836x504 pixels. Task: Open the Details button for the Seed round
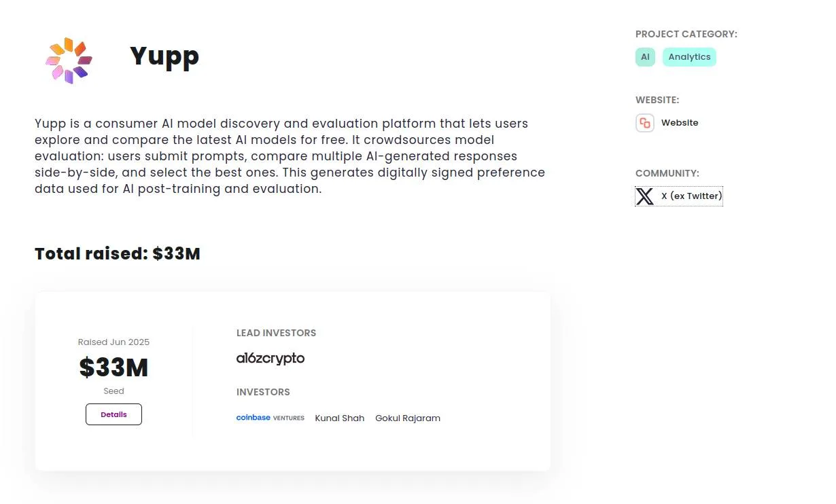[114, 414]
